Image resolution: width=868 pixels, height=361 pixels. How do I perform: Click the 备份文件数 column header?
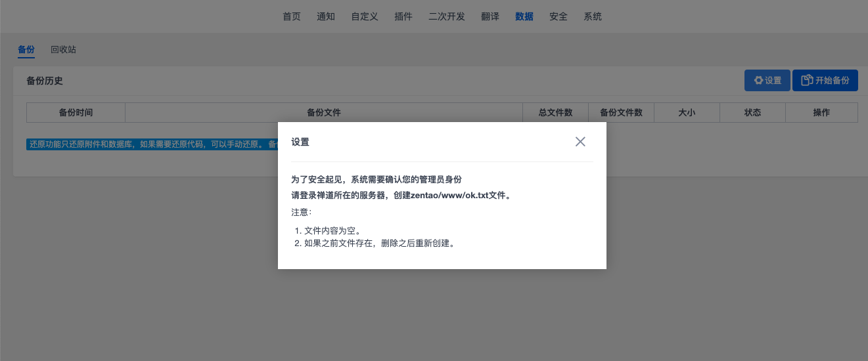[x=622, y=112]
